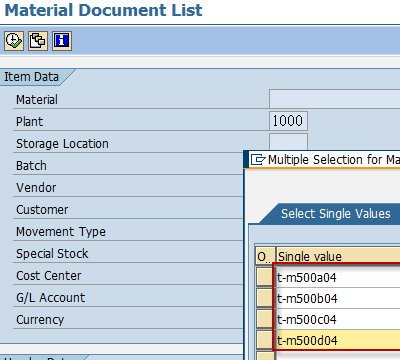Click the Material input field
The image size is (400, 360).
(x=335, y=99)
